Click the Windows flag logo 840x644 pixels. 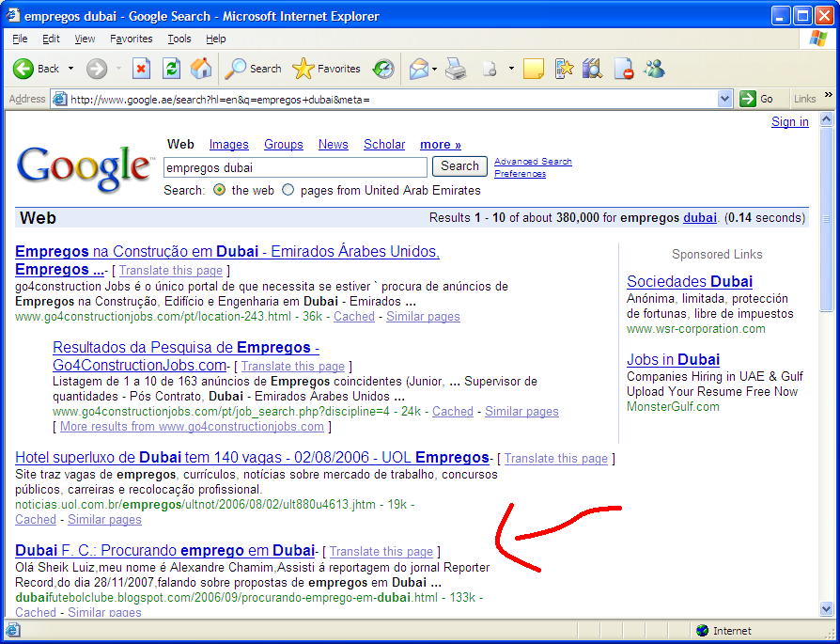(x=818, y=39)
